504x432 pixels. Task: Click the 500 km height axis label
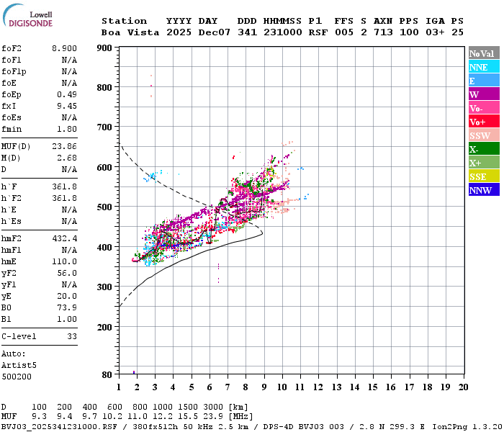104,207
